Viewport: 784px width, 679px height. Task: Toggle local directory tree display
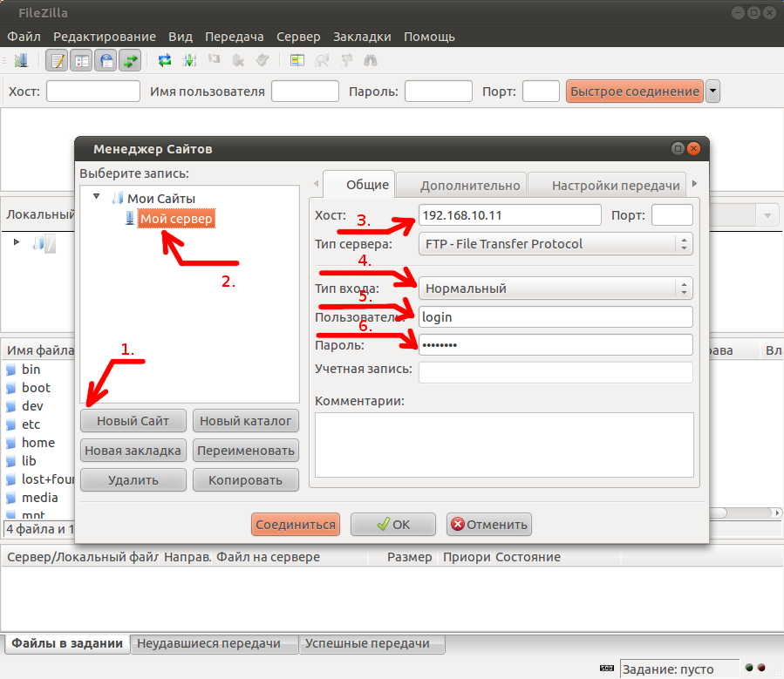(x=81, y=61)
